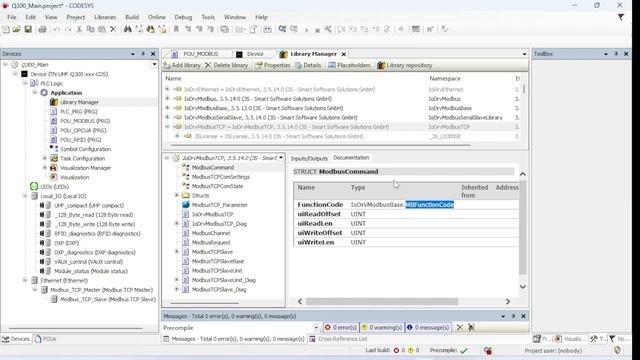Click the Start play toolbar icon
This screenshot has width=640, height=360.
click(307, 30)
